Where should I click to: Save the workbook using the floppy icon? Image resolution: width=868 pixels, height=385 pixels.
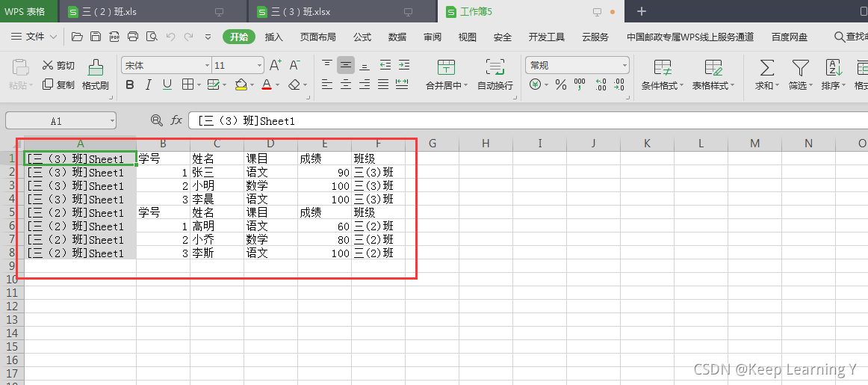[96, 37]
